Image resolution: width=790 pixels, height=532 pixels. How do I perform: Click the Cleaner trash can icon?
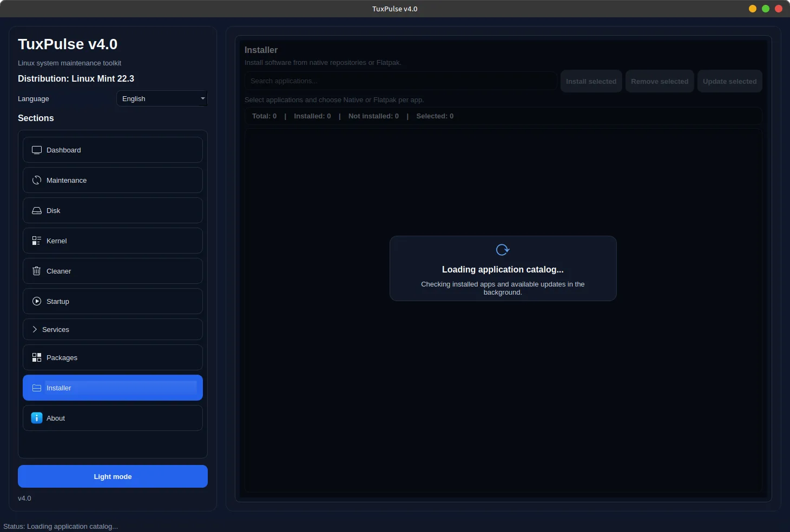37,271
